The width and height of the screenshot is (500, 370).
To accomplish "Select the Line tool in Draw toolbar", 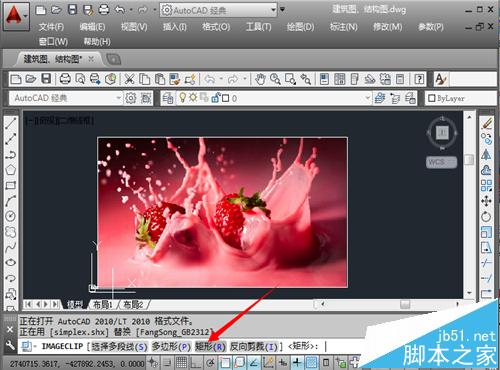I will point(11,123).
